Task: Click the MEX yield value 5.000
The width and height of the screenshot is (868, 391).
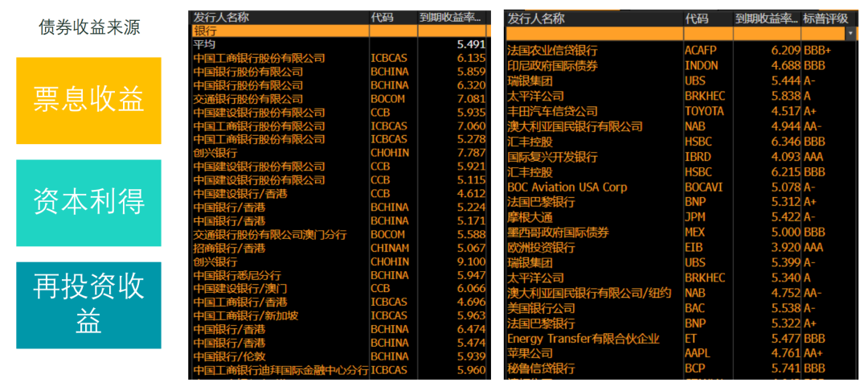Action: click(787, 232)
